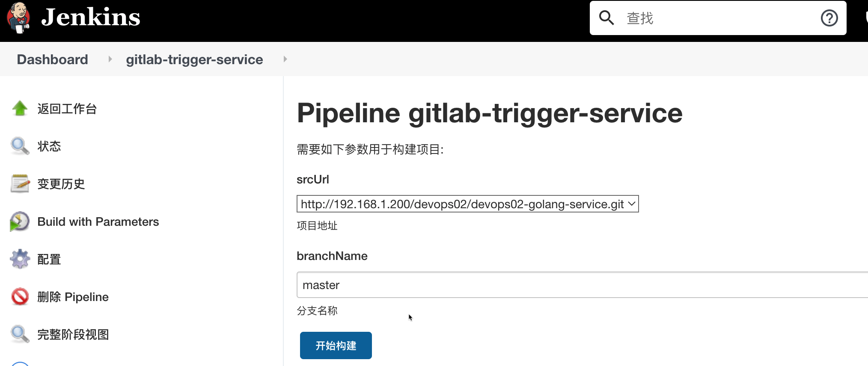Click the clock play icon for Build with Parameters
The height and width of the screenshot is (366, 868).
[x=20, y=221]
